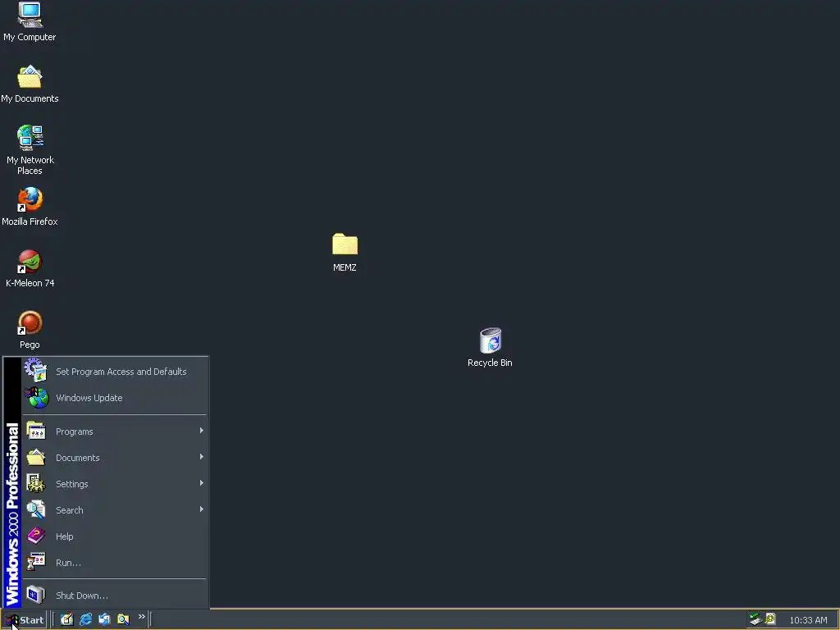Click the 10:33 AM taskbar clock
This screenshot has height=630, width=840.
click(x=808, y=620)
